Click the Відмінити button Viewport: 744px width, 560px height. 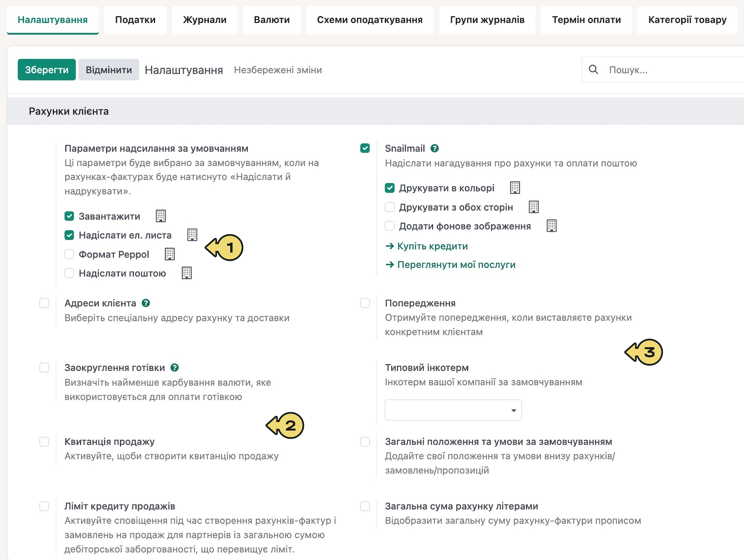coord(108,70)
